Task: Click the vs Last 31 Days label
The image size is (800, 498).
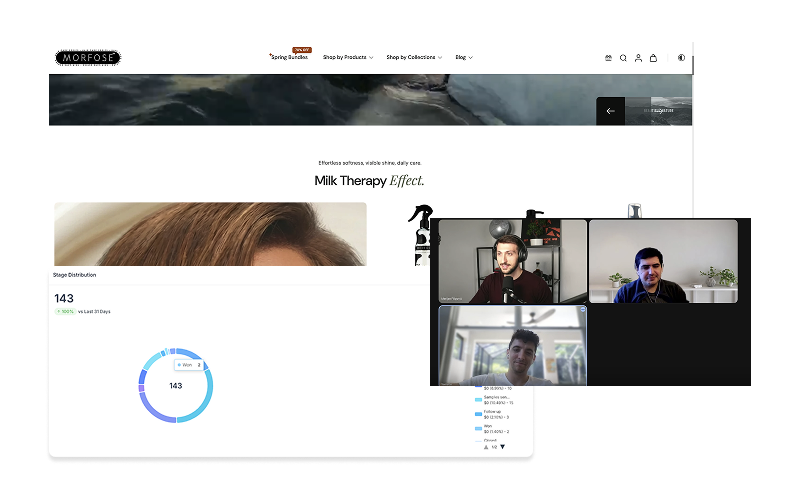Action: click(x=94, y=311)
